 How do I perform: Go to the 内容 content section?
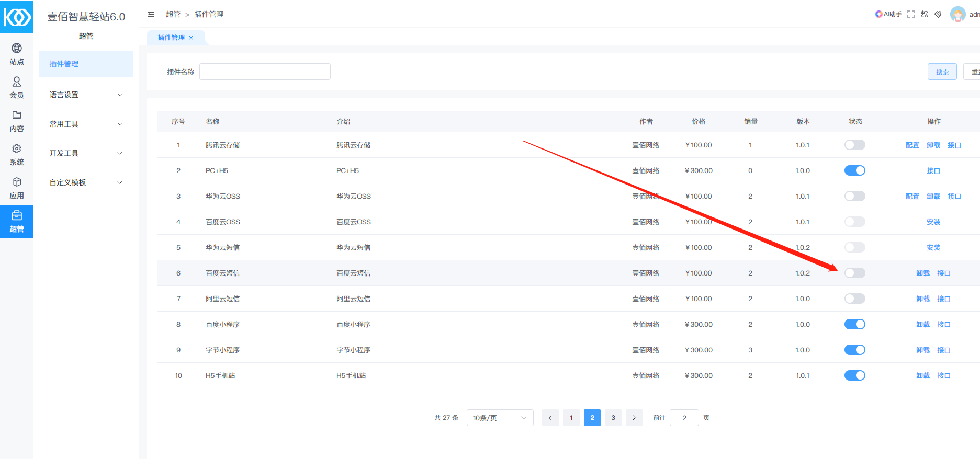point(17,121)
